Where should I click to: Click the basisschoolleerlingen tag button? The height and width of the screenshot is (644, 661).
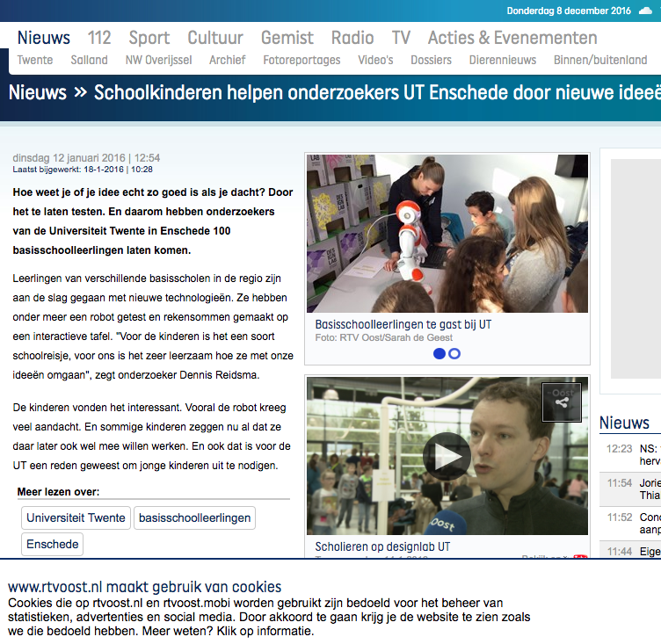point(195,517)
